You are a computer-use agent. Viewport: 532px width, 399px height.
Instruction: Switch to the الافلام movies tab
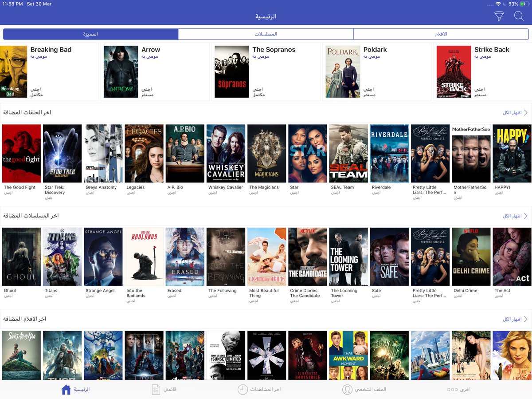[x=441, y=34]
